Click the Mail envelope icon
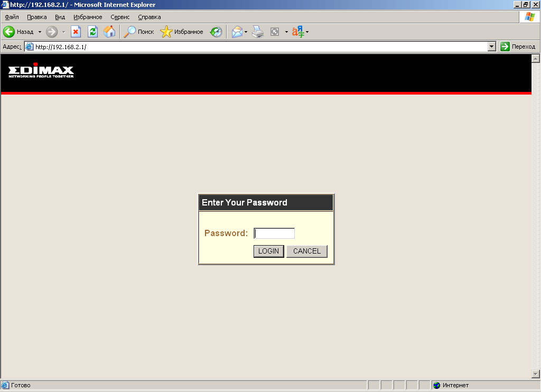 point(237,32)
